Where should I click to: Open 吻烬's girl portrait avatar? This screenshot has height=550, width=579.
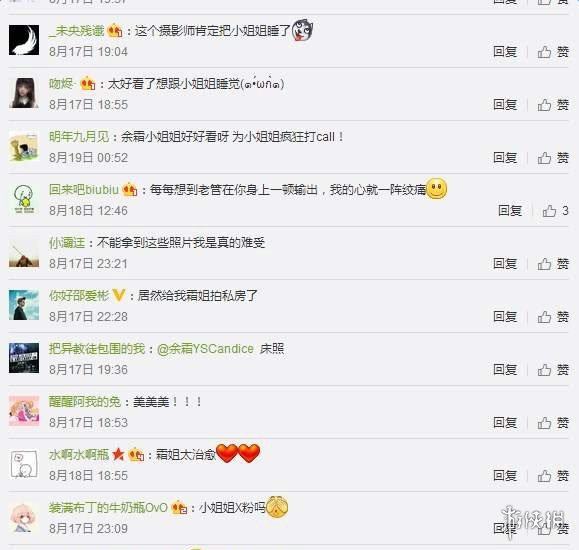pyautogui.click(x=24, y=93)
